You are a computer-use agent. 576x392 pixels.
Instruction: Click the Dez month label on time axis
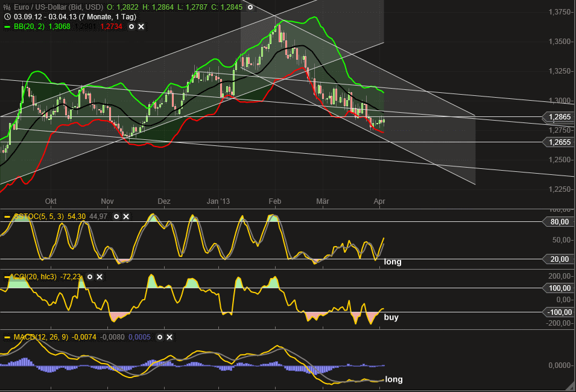tap(164, 201)
